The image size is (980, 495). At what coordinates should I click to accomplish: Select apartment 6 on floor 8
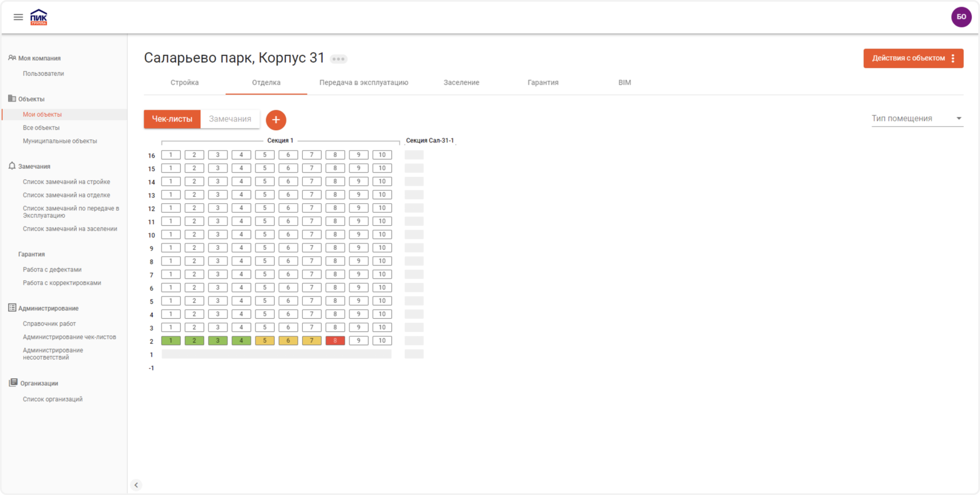tap(288, 262)
